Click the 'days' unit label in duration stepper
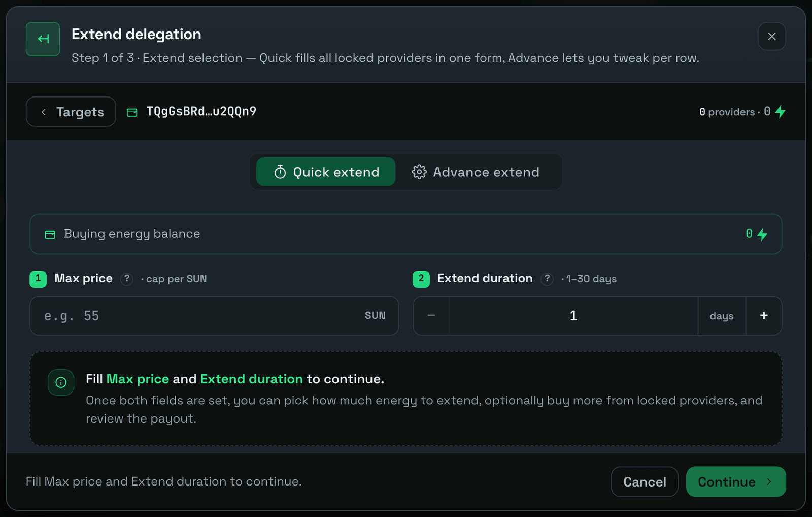The image size is (812, 517). pyautogui.click(x=722, y=316)
